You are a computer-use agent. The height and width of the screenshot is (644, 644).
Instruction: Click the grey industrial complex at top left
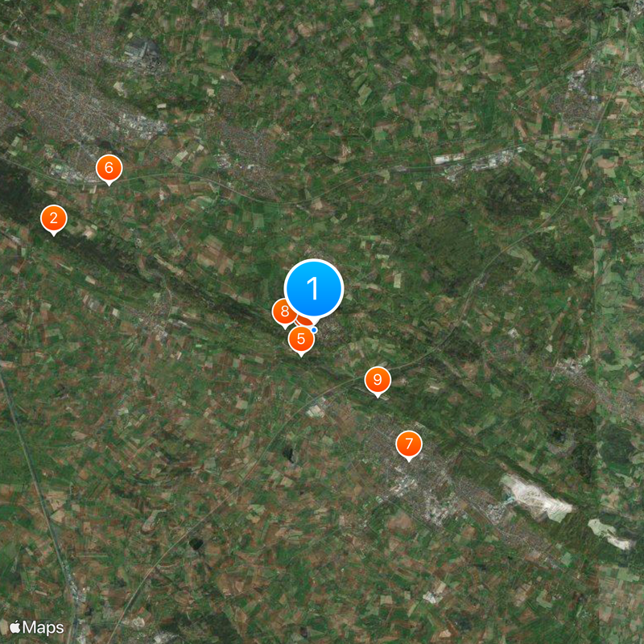(142, 51)
